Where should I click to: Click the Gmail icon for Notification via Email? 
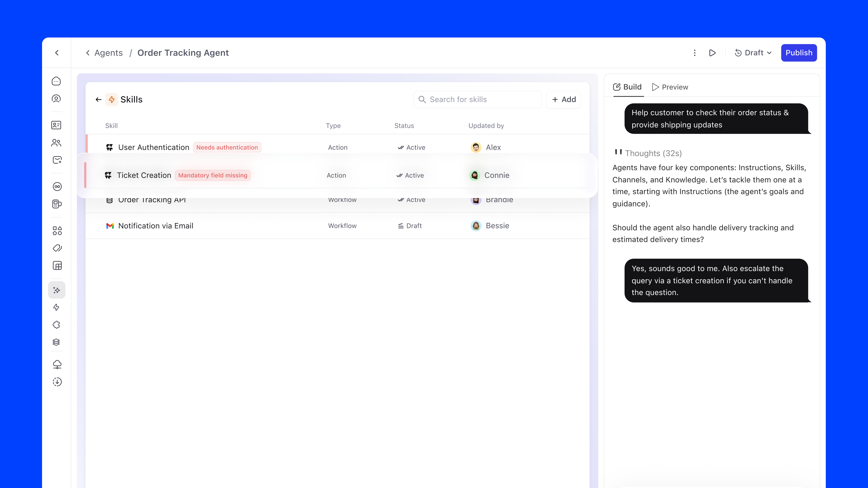coord(110,226)
